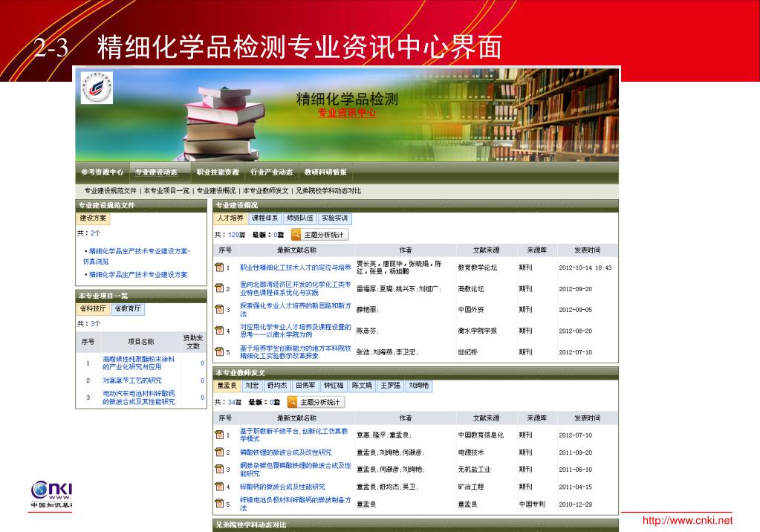Select teacher tab 刘绚艳
The image size is (760, 532).
coord(418,386)
